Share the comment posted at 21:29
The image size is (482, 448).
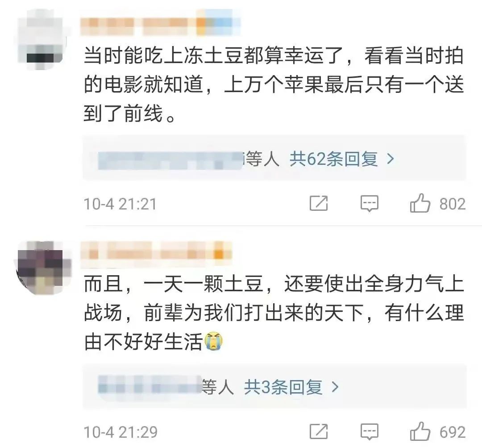pos(319,431)
